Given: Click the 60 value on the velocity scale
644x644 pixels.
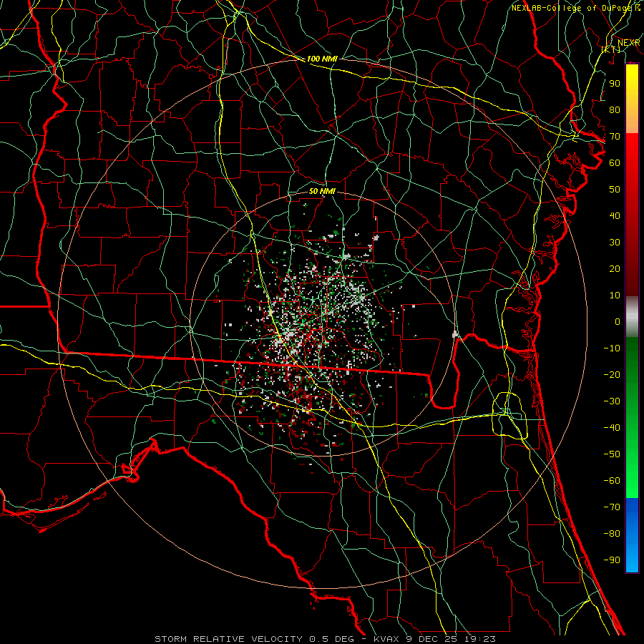Looking at the screenshot, I should pos(615,162).
